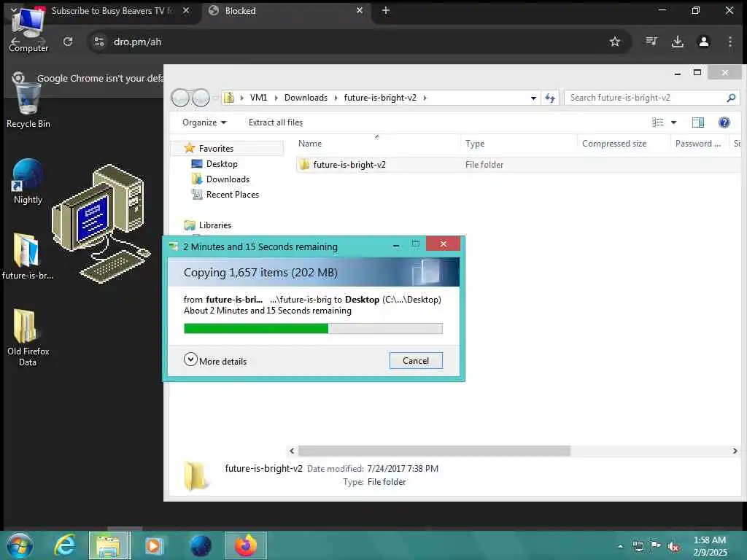Expand arrow after Downloads breadcrumb
This screenshot has width=747, height=560.
(x=336, y=98)
